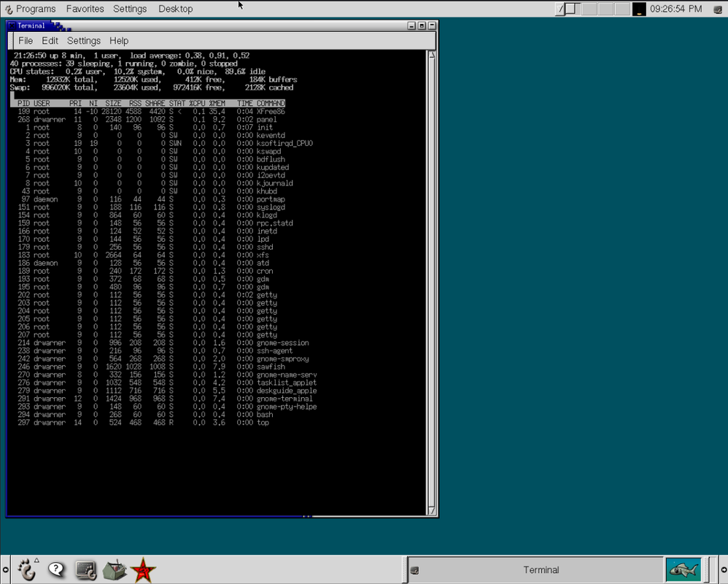Open the Desktop menu in top panel
The width and height of the screenshot is (728, 584).
tap(176, 9)
